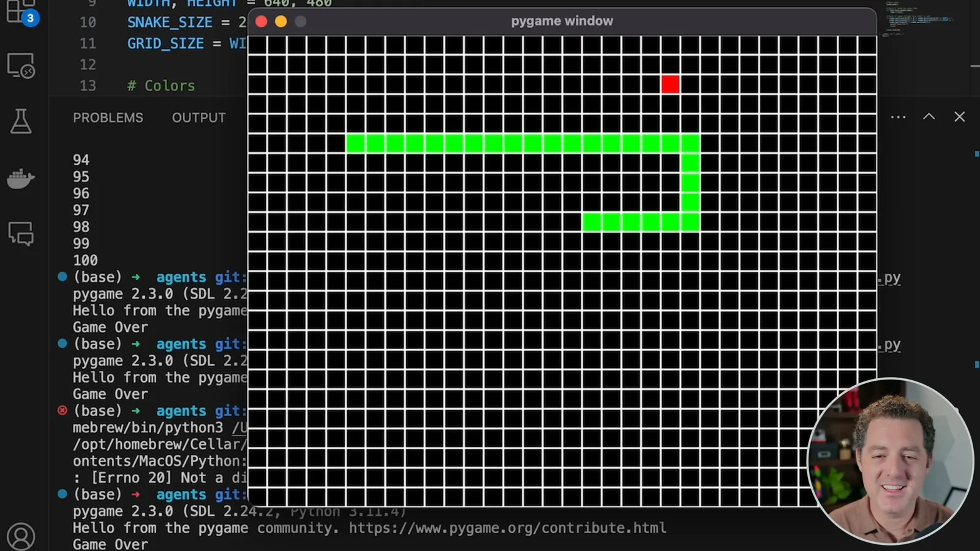
Task: Open the Extensions view with badge 3
Action: pos(21,12)
